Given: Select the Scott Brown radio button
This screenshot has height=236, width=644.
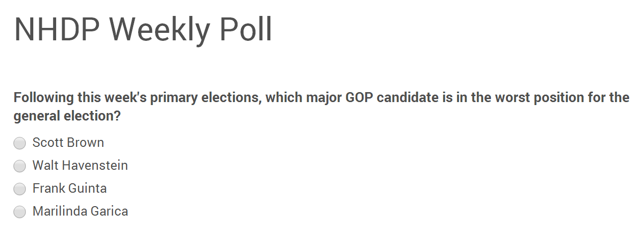Looking at the screenshot, I should (20, 143).
